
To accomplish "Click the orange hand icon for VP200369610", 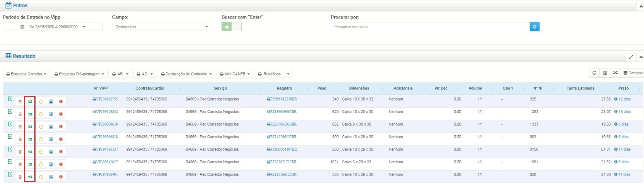I will (x=41, y=127).
